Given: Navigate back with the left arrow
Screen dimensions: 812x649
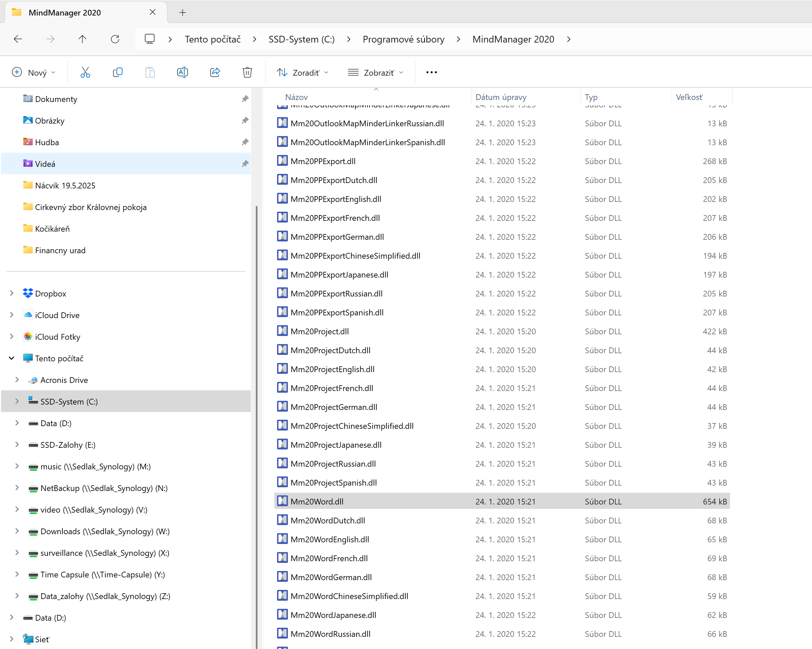Looking at the screenshot, I should click(18, 39).
